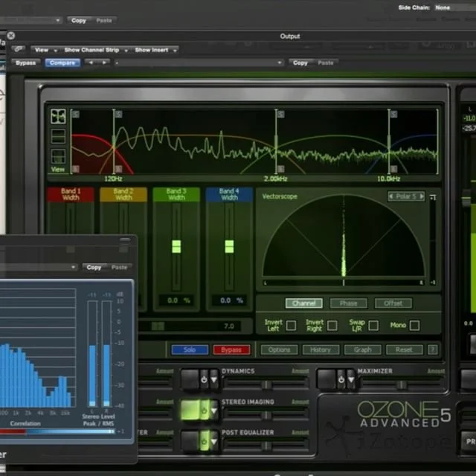
Task: Solo Band 3 using S icon by 2.00kHz line
Action: coord(281,114)
